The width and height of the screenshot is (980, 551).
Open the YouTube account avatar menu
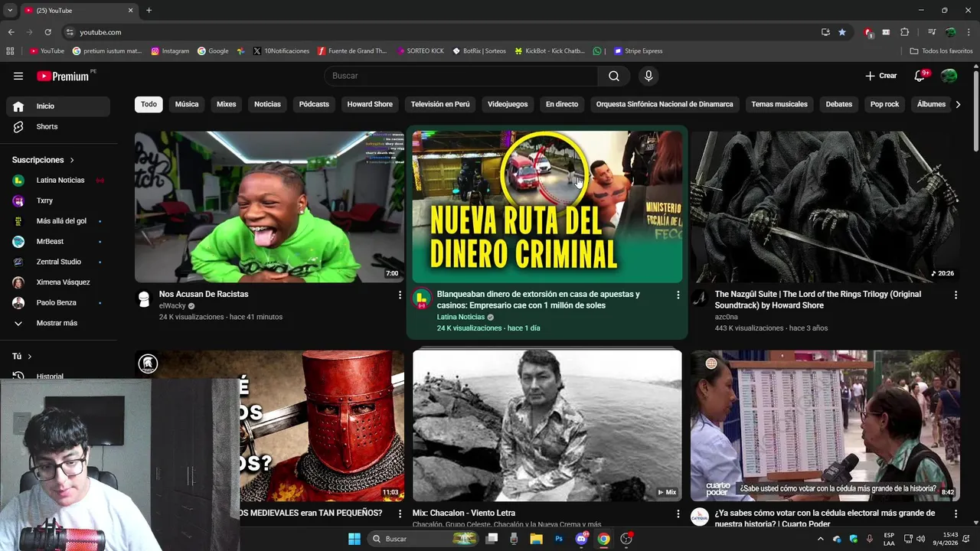949,76
